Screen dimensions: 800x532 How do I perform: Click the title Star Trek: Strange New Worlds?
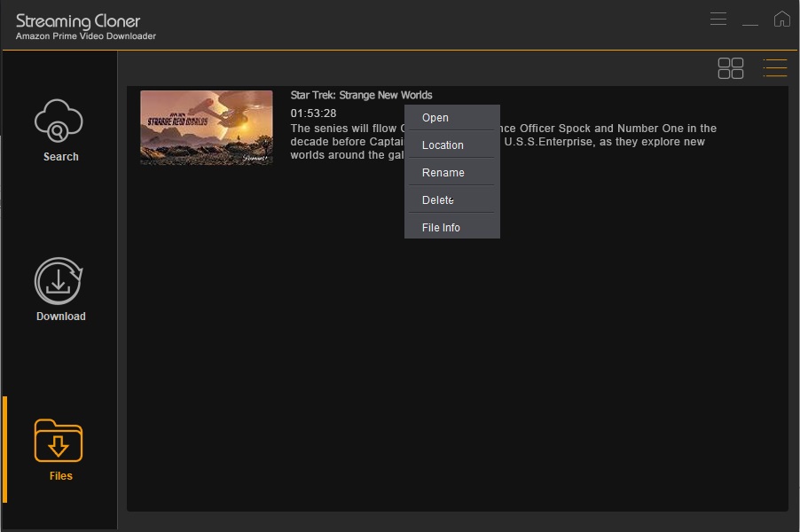tap(361, 95)
